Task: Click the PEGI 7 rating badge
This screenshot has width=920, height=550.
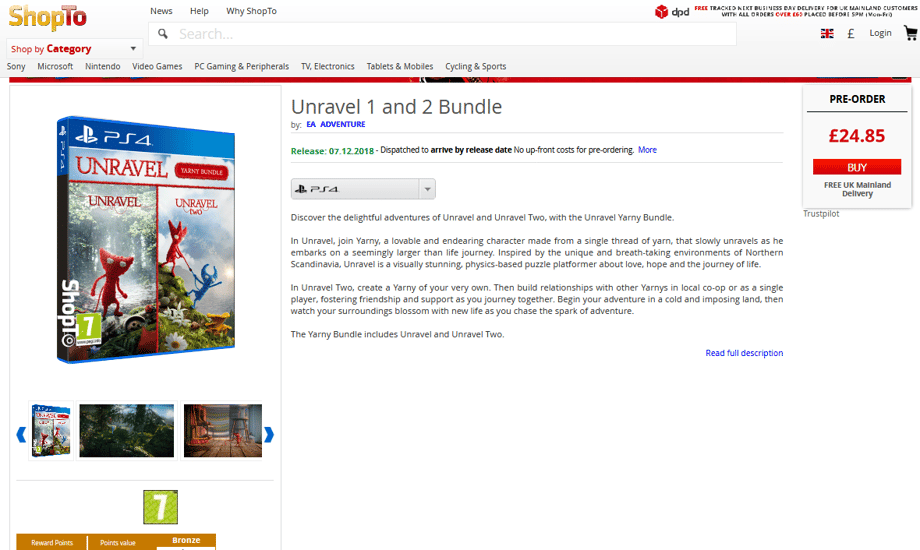Action: pyautogui.click(x=160, y=507)
